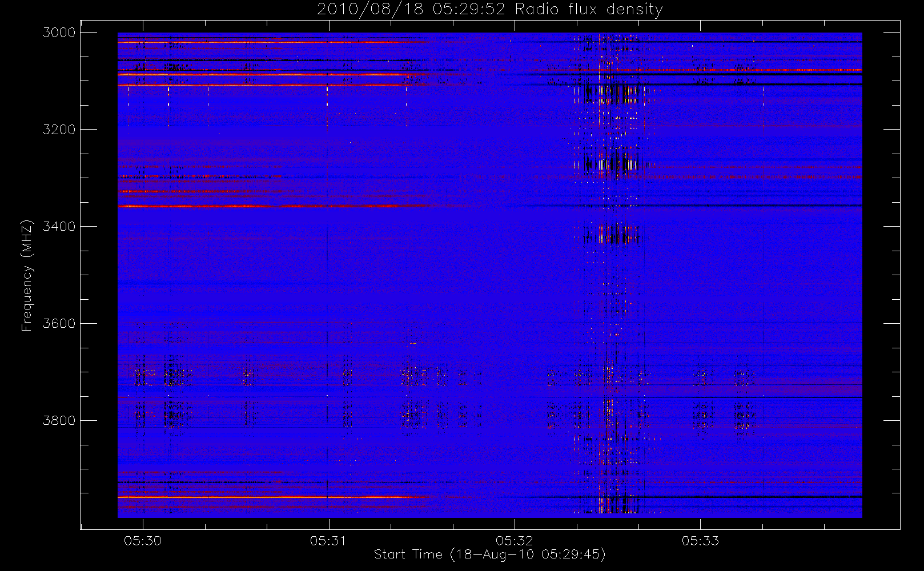924x571 pixels.
Task: Click the plot title "2010/08/18 05:29:52 Radio flux density"
Action: click(x=490, y=10)
